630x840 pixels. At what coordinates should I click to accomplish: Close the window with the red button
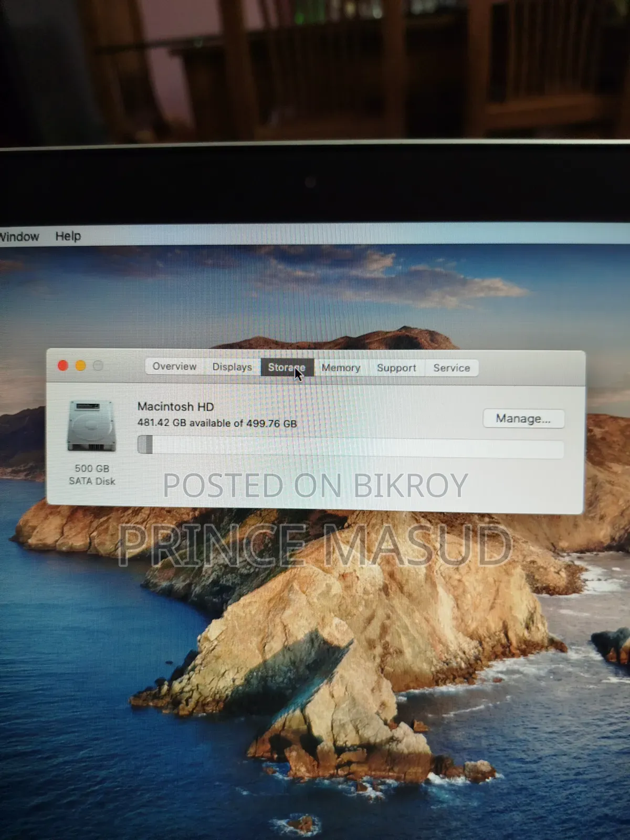point(63,366)
